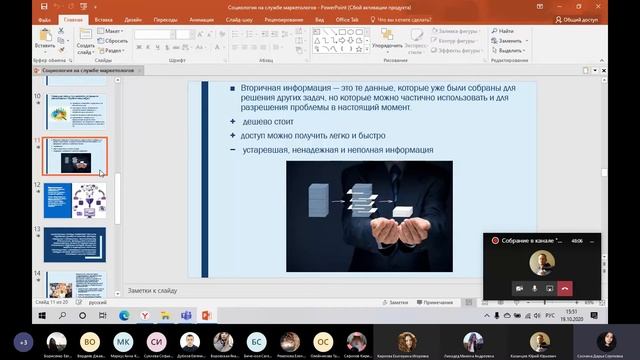Toggle bold formatting button
640x360 pixels.
coord(139,48)
